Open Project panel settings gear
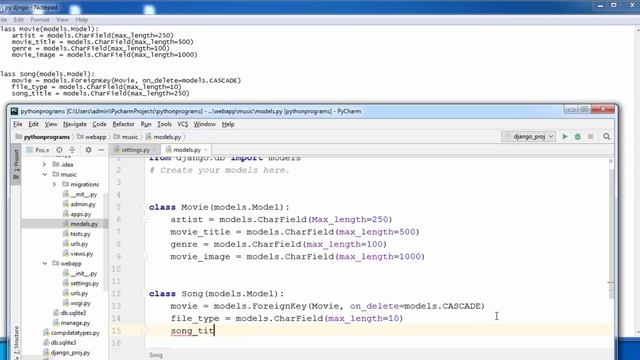Image resolution: width=640 pixels, height=360 pixels. click(88, 150)
